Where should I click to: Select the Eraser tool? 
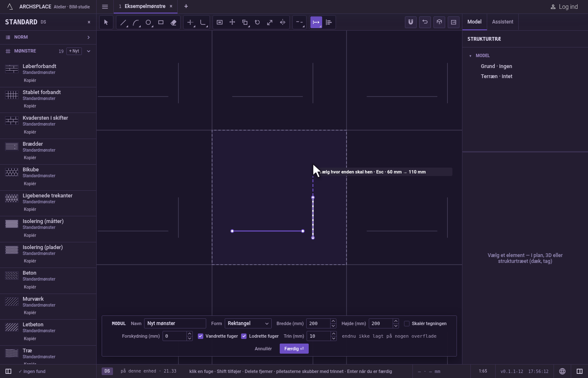[x=173, y=22]
